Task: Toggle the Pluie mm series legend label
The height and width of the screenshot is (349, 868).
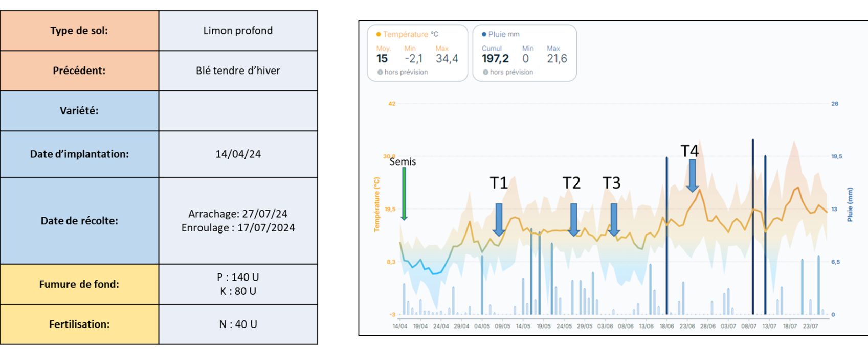Action: (x=503, y=34)
